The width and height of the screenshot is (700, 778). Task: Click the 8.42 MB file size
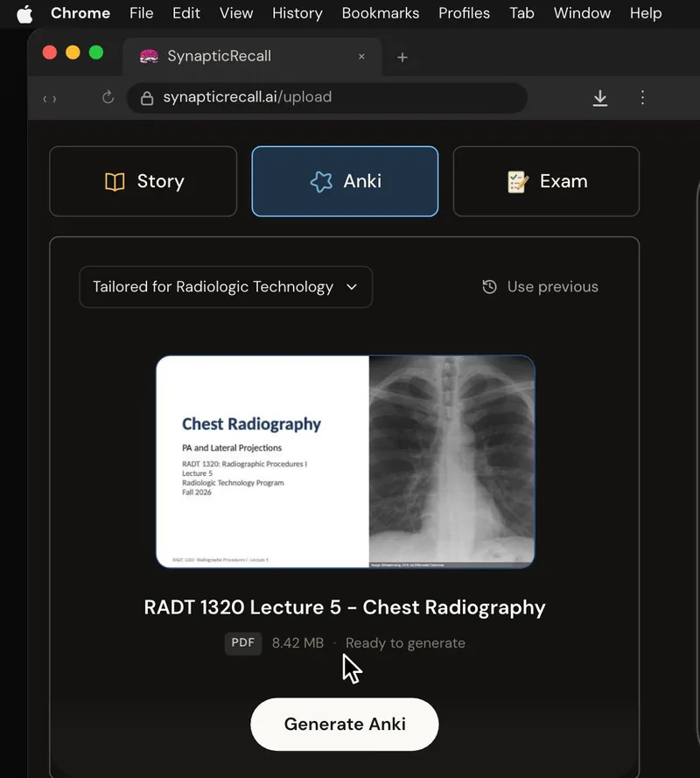pyautogui.click(x=297, y=643)
